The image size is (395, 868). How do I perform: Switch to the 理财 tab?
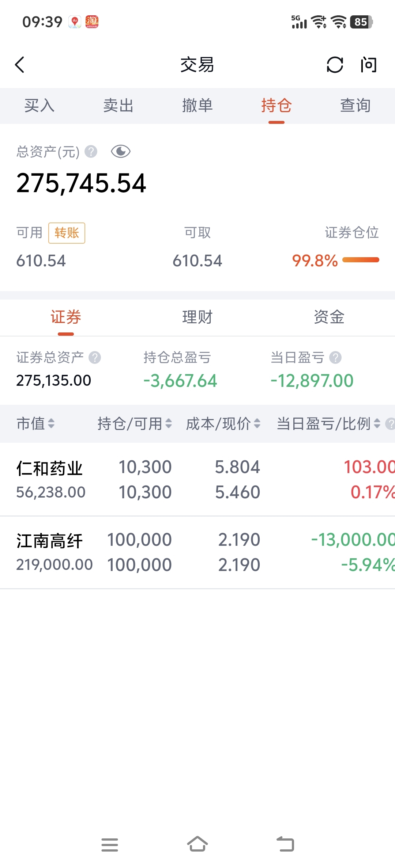click(197, 317)
